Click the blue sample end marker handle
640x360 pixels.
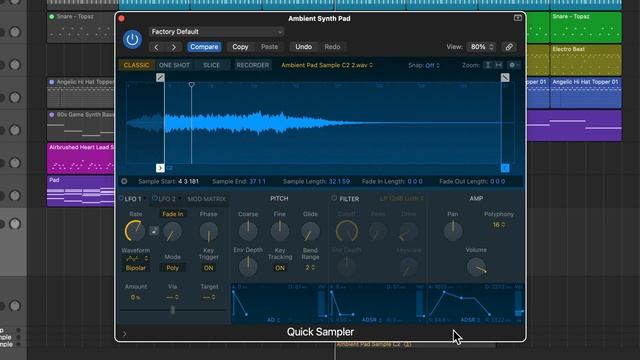pos(505,168)
